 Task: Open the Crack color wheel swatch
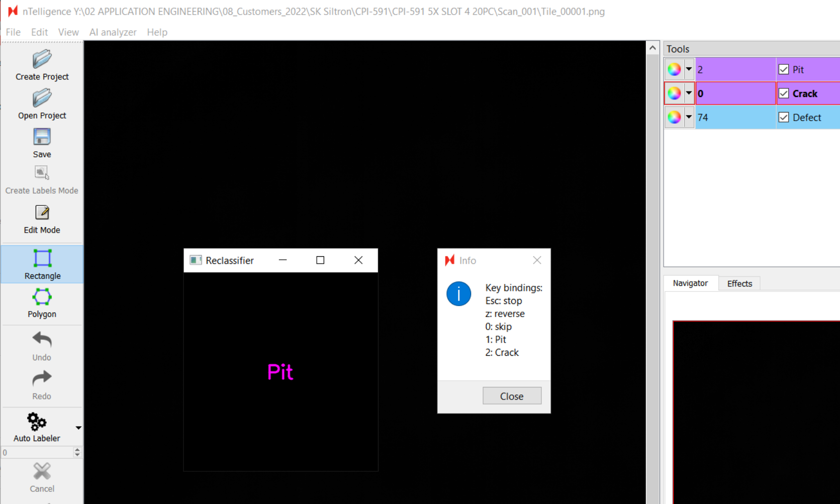pyautogui.click(x=674, y=93)
